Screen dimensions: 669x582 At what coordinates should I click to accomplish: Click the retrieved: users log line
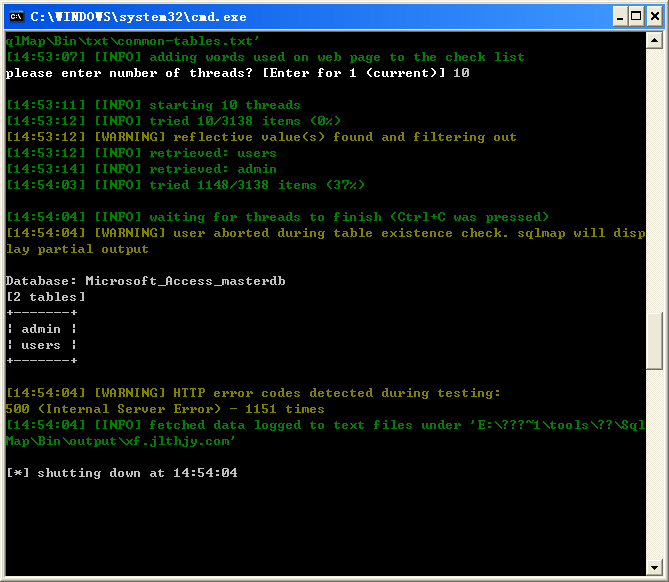[141, 153]
